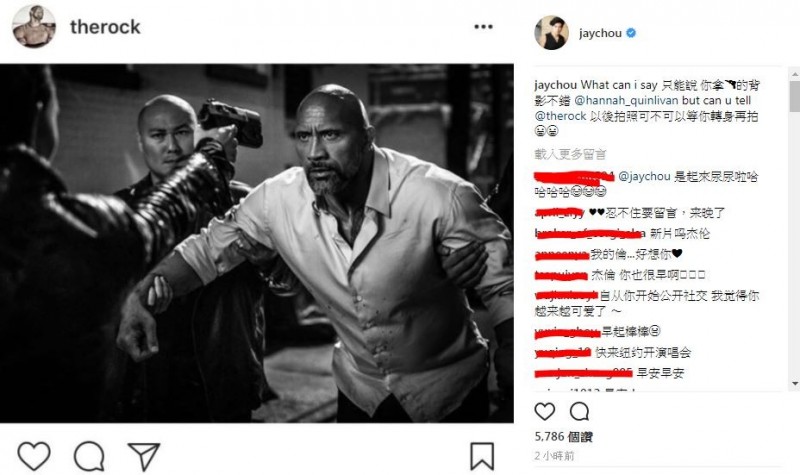Share therock's post with the paper plane icon

pos(144,456)
